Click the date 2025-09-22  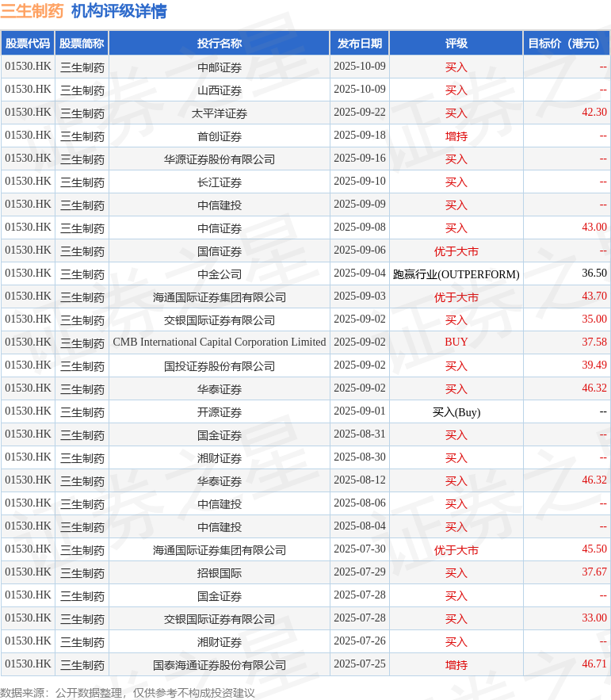point(359,112)
